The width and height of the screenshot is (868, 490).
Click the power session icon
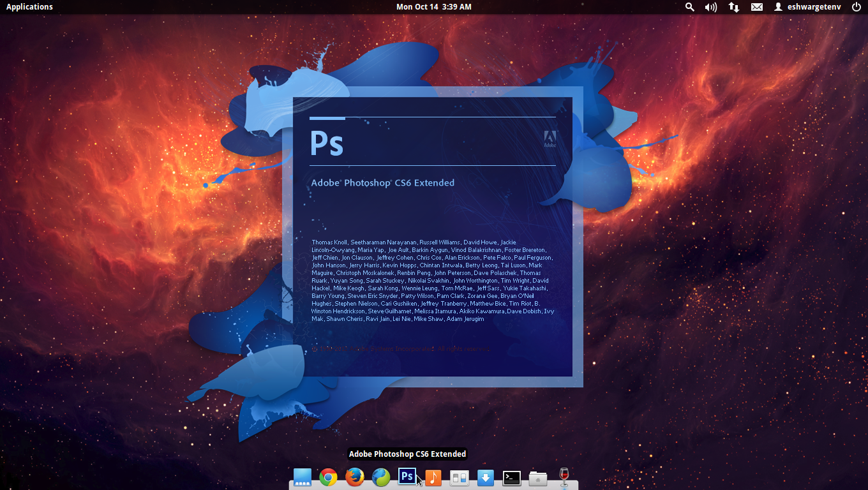click(856, 7)
